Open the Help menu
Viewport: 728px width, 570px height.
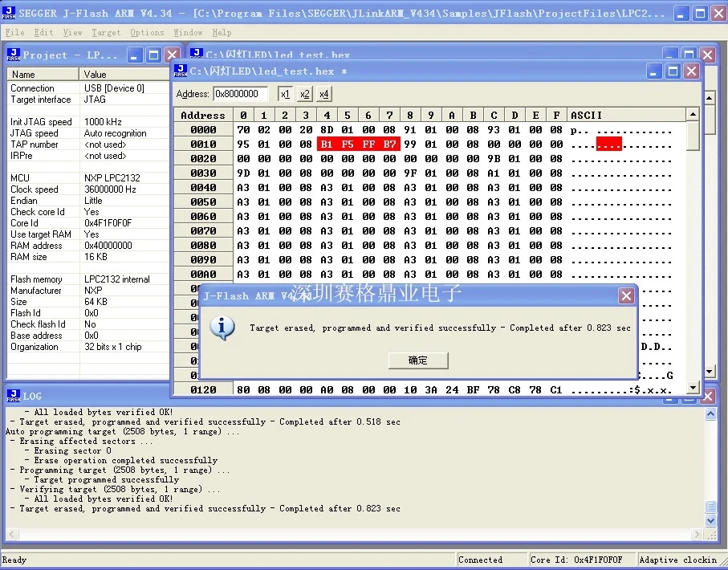coord(222,32)
